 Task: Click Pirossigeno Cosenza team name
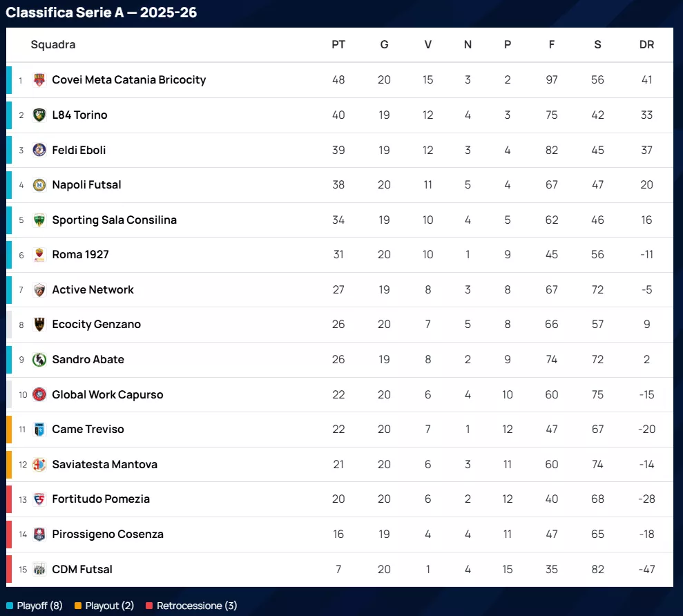coord(108,535)
